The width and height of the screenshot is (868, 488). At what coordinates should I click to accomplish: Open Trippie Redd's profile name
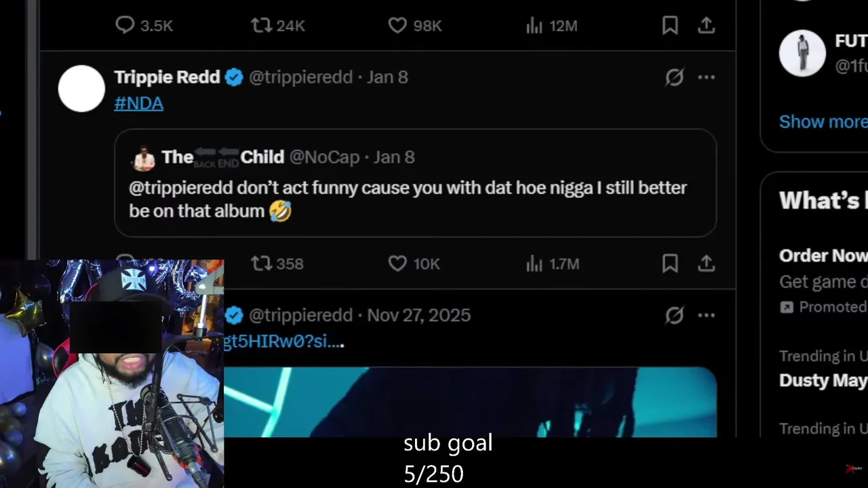[x=167, y=77]
